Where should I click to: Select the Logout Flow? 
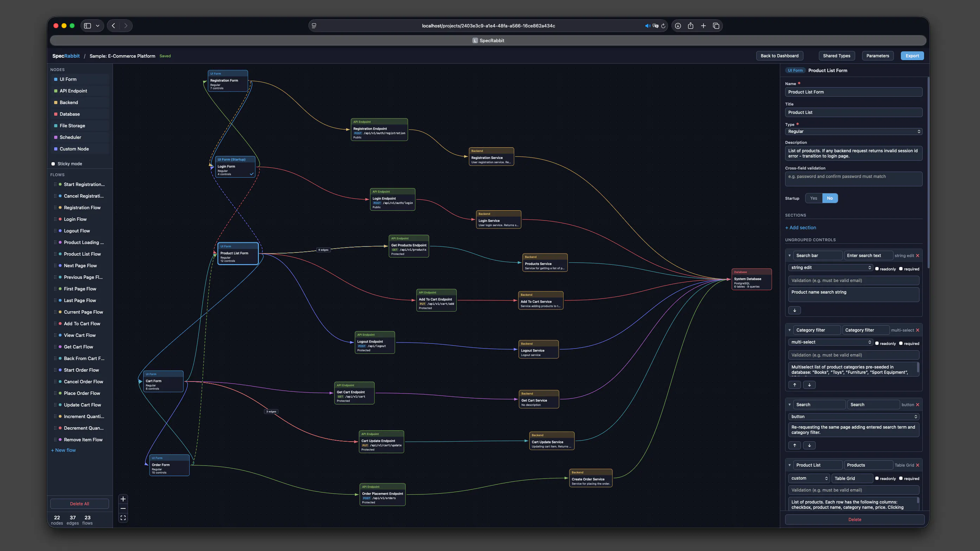coord(76,231)
